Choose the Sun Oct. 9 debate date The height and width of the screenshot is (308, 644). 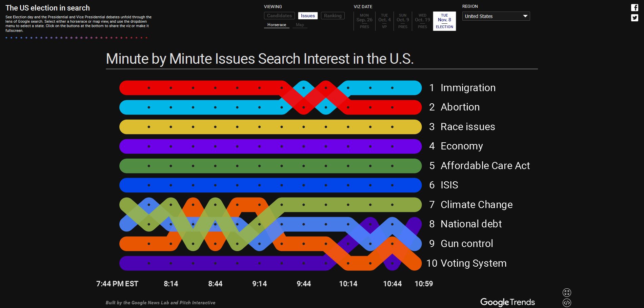click(403, 21)
